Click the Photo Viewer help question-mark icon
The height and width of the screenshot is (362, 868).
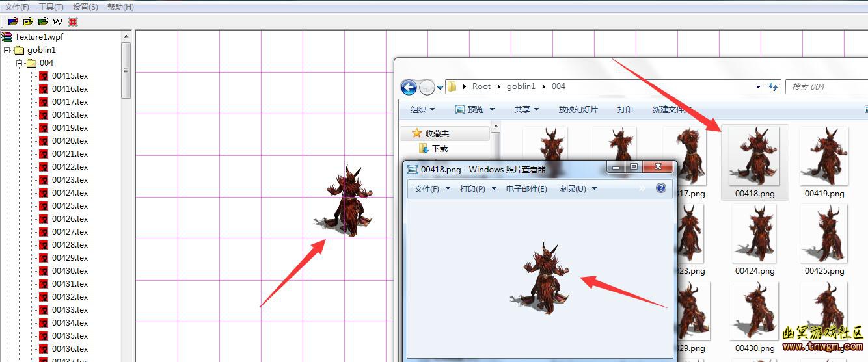point(661,188)
